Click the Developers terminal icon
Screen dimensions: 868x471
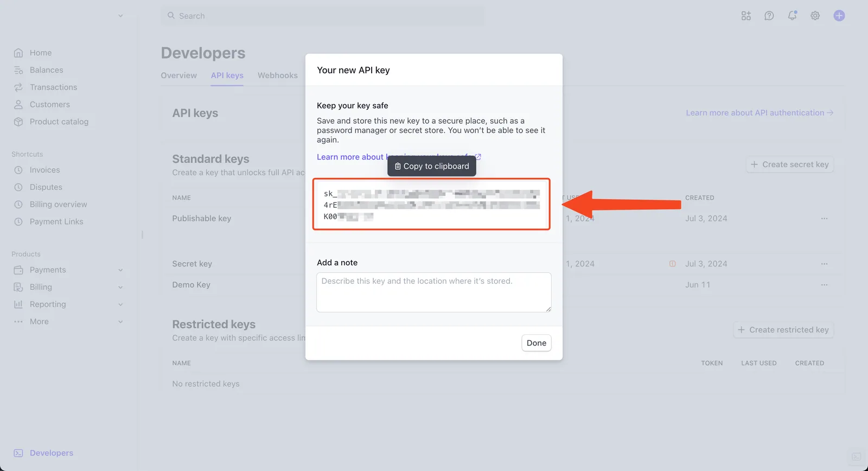coord(18,453)
